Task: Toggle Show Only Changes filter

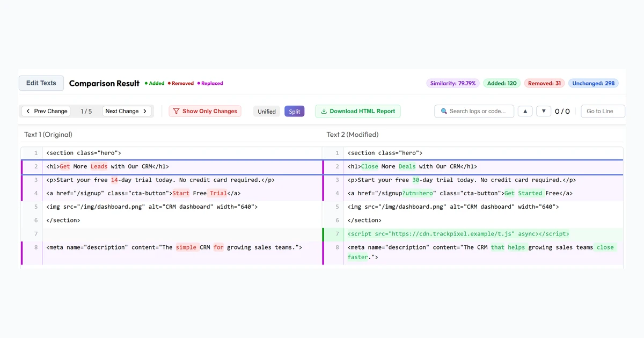Action: click(205, 111)
